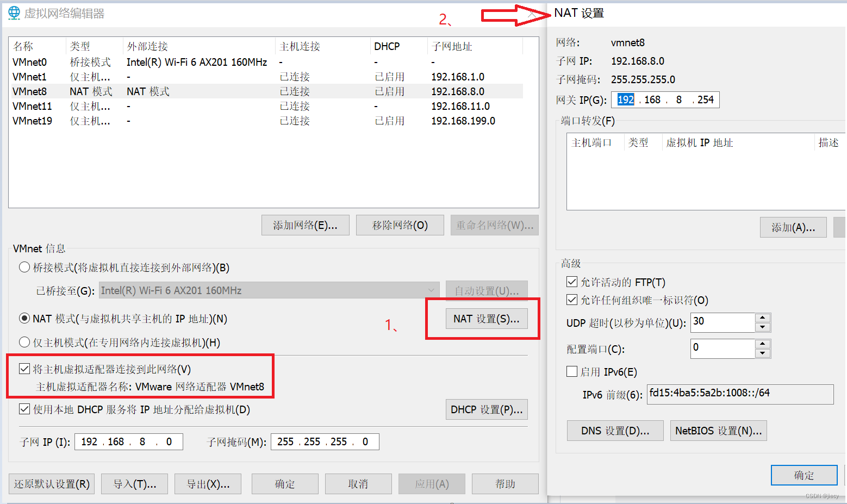Click 添加(A)... in port forwarding section

click(793, 227)
